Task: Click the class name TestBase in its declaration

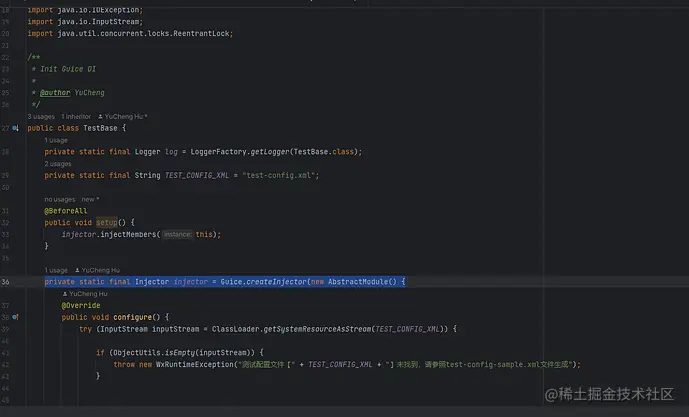Action: [100, 128]
